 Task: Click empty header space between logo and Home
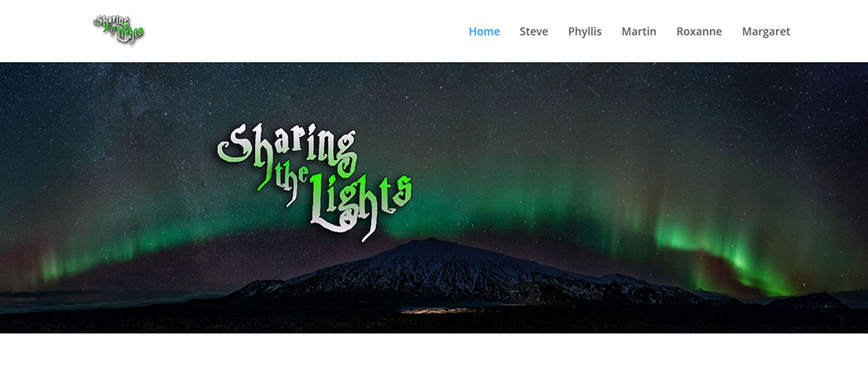point(305,31)
